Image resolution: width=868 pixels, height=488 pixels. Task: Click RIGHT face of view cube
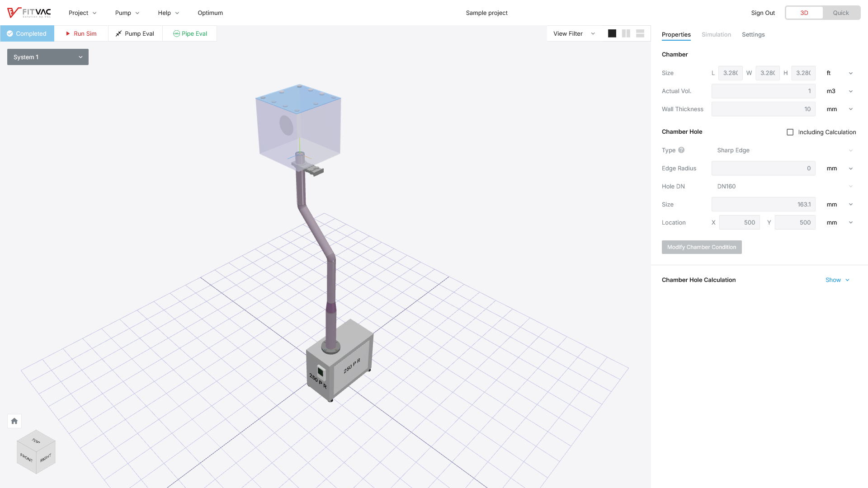tap(46, 458)
